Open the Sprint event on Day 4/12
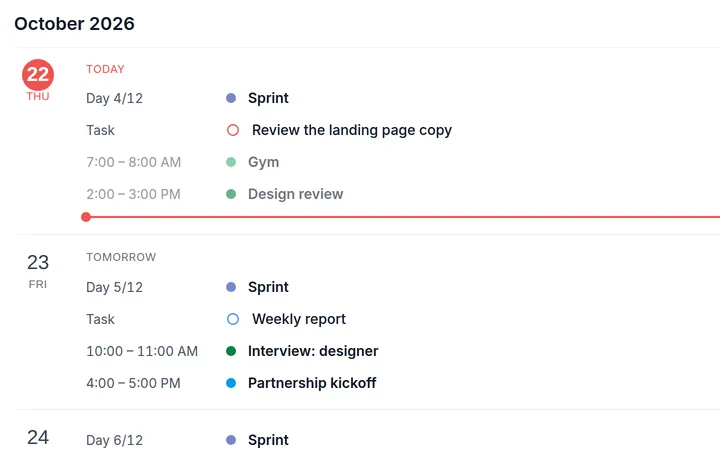 [268, 98]
